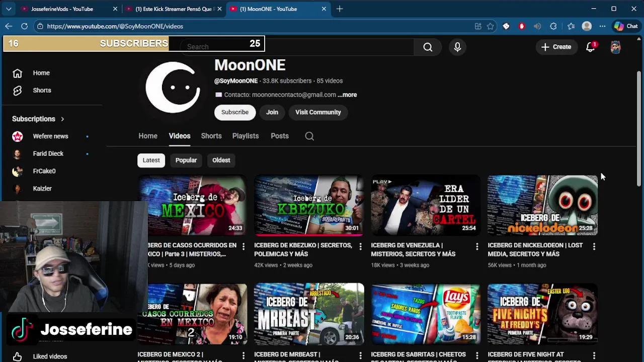Click the MoonONE channel avatar
This screenshot has width=644, height=362.
click(173, 87)
